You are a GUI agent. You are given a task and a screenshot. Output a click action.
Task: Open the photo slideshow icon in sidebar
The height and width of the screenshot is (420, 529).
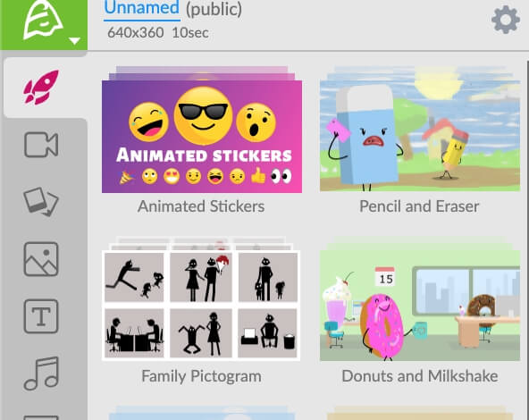[41, 201]
